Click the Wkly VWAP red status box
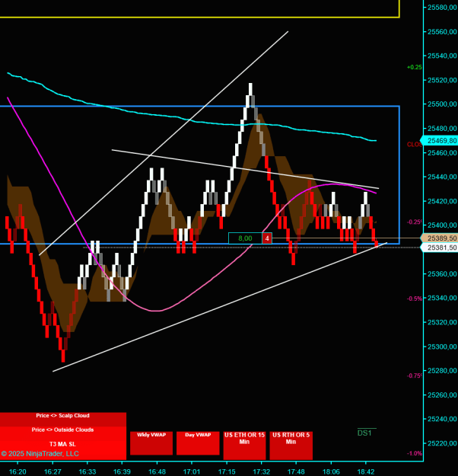This screenshot has height=476, width=458. pyautogui.click(x=151, y=443)
